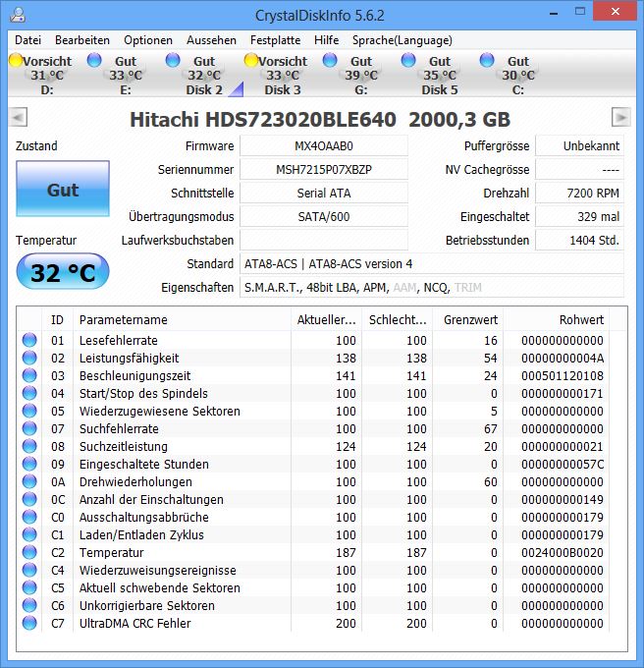Screen dimensions: 644x668
Task: Click raw value 00000000057C
Action: pyautogui.click(x=563, y=464)
